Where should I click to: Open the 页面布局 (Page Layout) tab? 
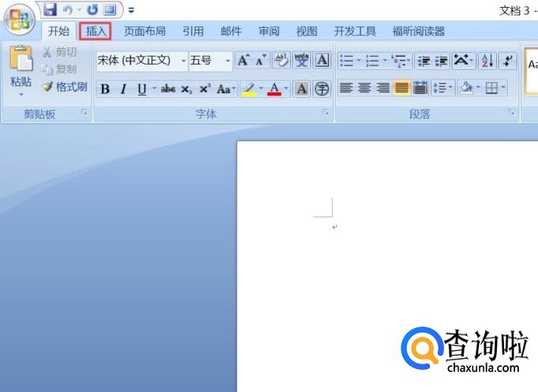(145, 32)
